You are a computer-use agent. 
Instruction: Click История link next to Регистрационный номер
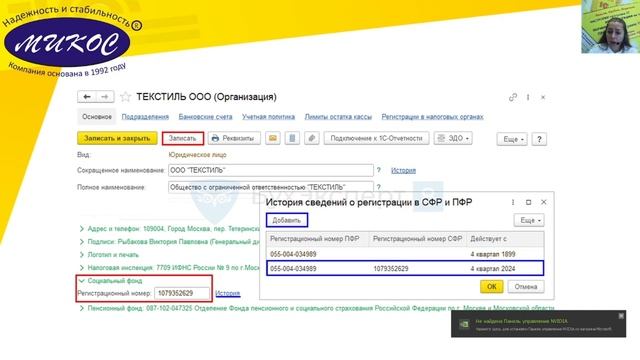[x=227, y=293]
